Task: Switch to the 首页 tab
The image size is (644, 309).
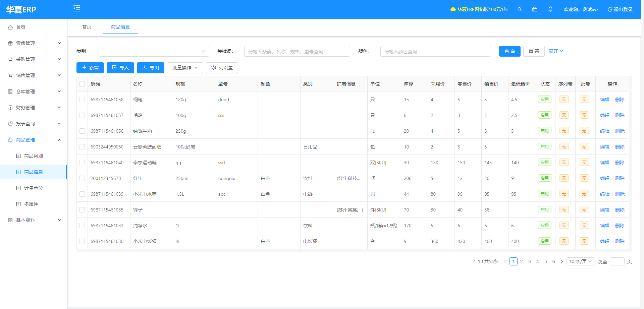Action: pos(87,27)
